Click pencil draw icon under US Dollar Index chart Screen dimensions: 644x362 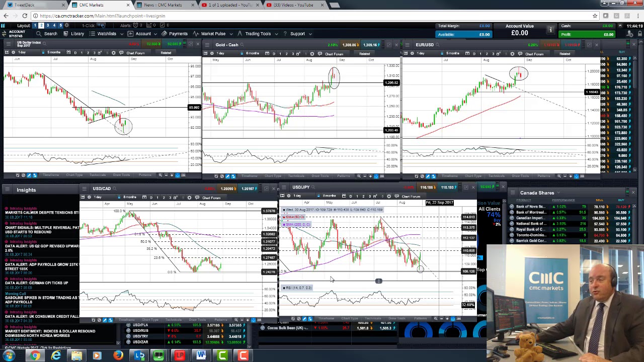click(x=29, y=175)
